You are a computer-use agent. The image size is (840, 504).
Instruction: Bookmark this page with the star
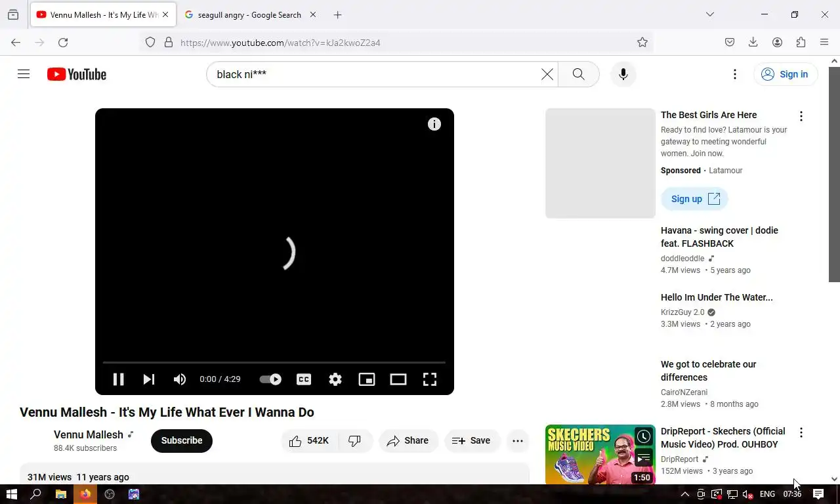(x=642, y=43)
